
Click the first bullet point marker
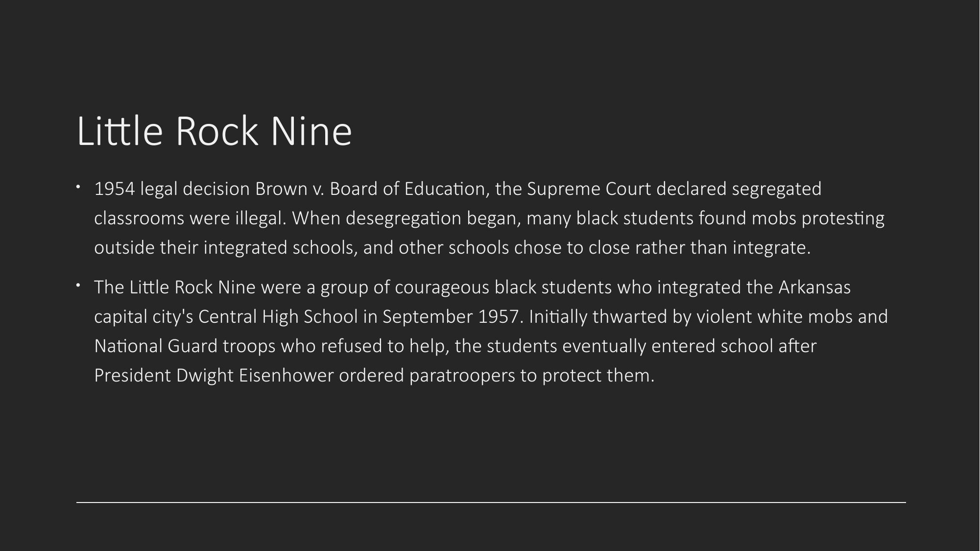pos(78,187)
